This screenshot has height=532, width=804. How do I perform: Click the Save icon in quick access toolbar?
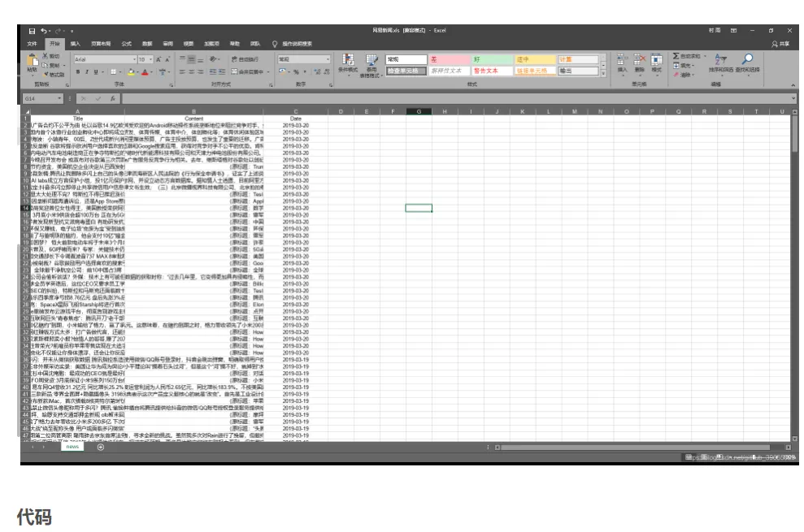[x=32, y=31]
